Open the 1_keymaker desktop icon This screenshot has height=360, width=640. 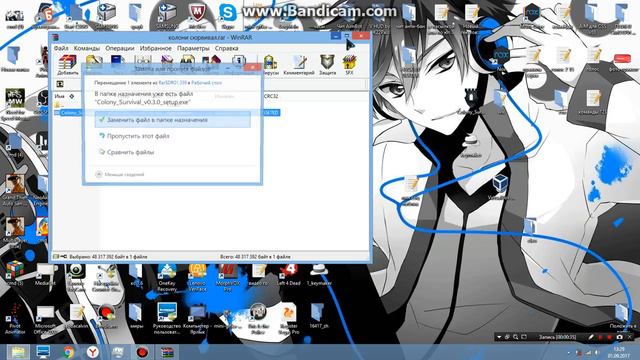tap(319, 274)
